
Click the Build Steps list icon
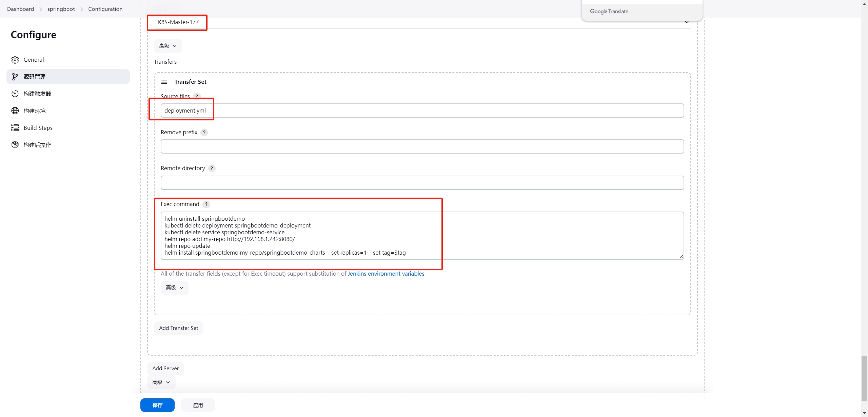(x=15, y=127)
